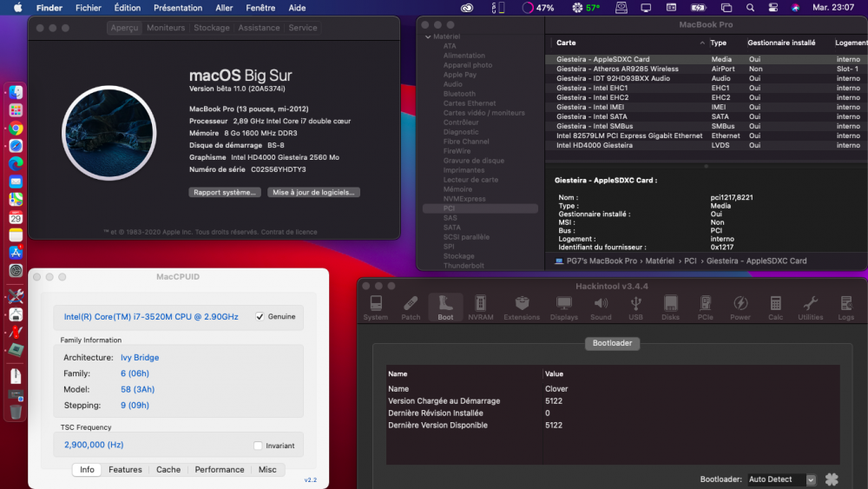The image size is (868, 489).
Task: Open the Fichier menu
Action: coord(88,8)
